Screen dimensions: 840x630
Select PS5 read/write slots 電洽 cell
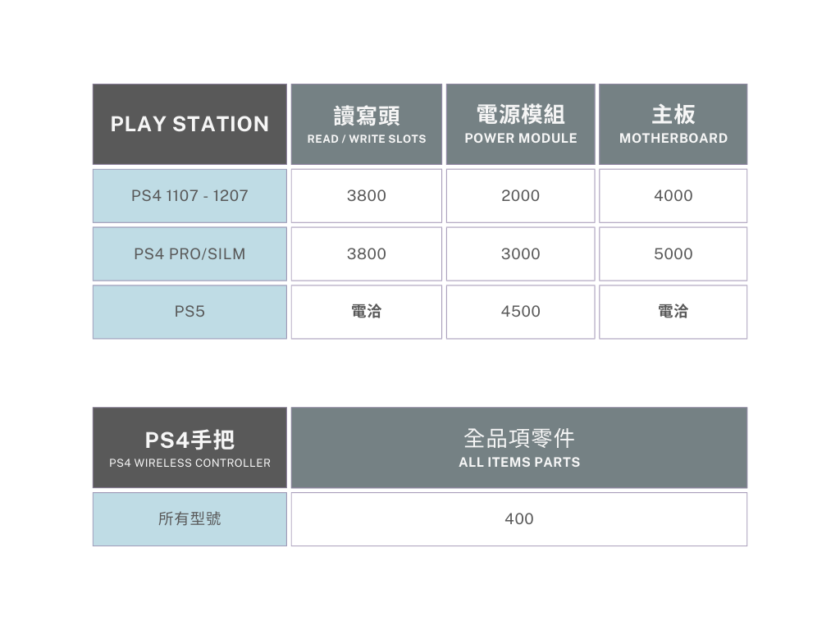pyautogui.click(x=367, y=312)
